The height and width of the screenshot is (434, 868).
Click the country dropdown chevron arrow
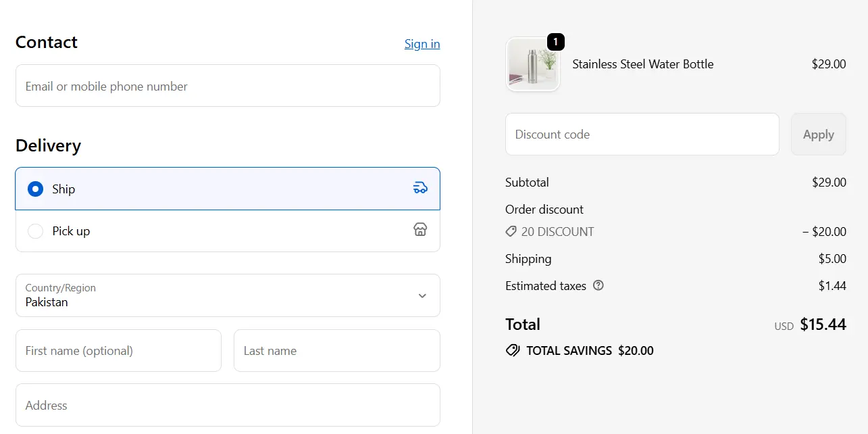tap(422, 295)
